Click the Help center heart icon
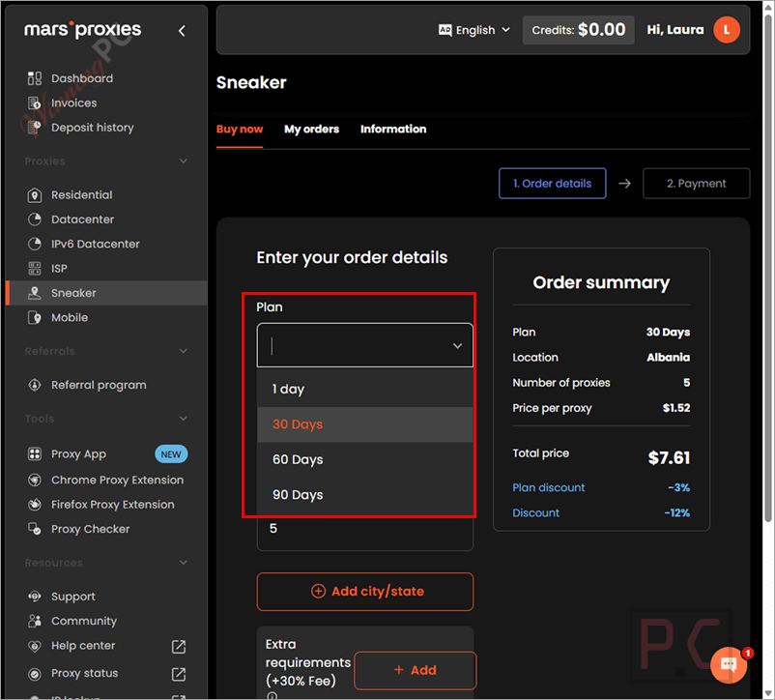775x700 pixels. 35,646
